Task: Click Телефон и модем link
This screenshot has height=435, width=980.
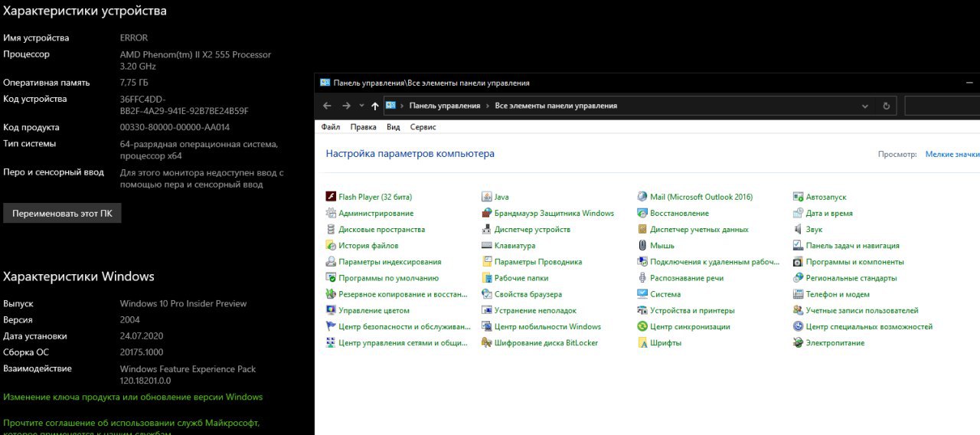Action: pos(838,294)
